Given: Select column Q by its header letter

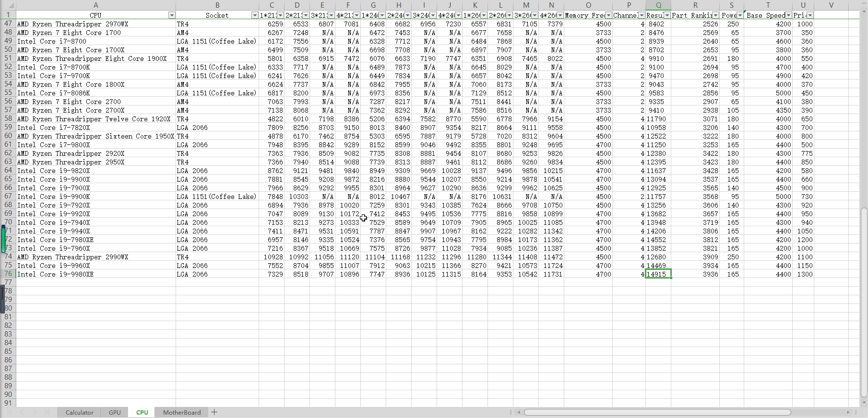Looking at the screenshot, I should click(658, 5).
